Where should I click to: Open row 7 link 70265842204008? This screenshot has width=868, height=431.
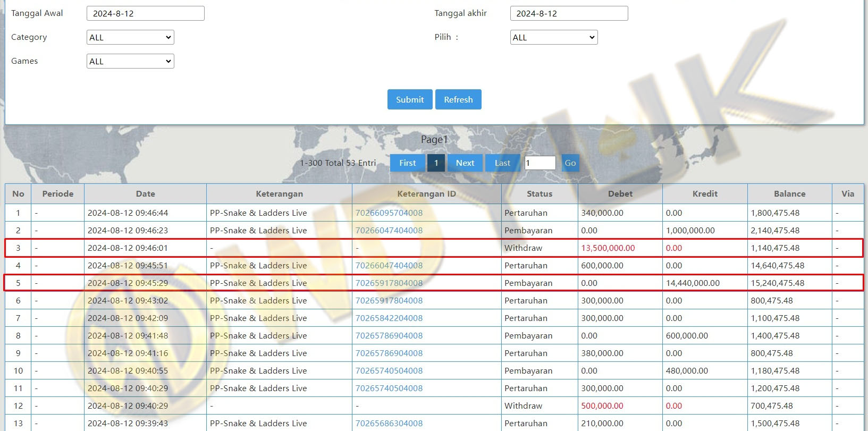coord(389,318)
